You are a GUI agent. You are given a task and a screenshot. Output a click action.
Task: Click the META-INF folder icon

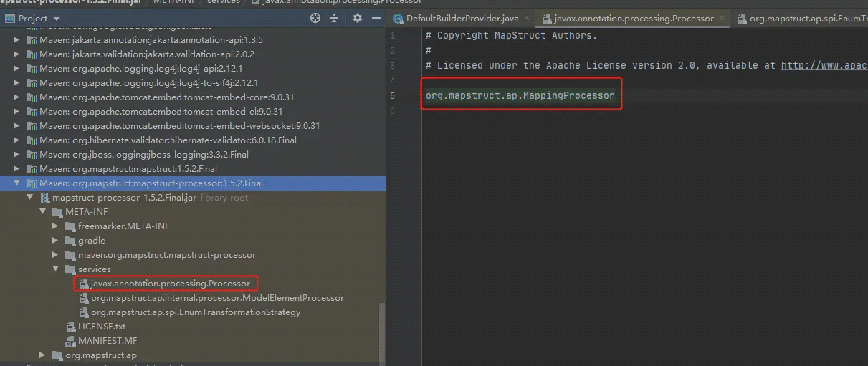pos(57,212)
